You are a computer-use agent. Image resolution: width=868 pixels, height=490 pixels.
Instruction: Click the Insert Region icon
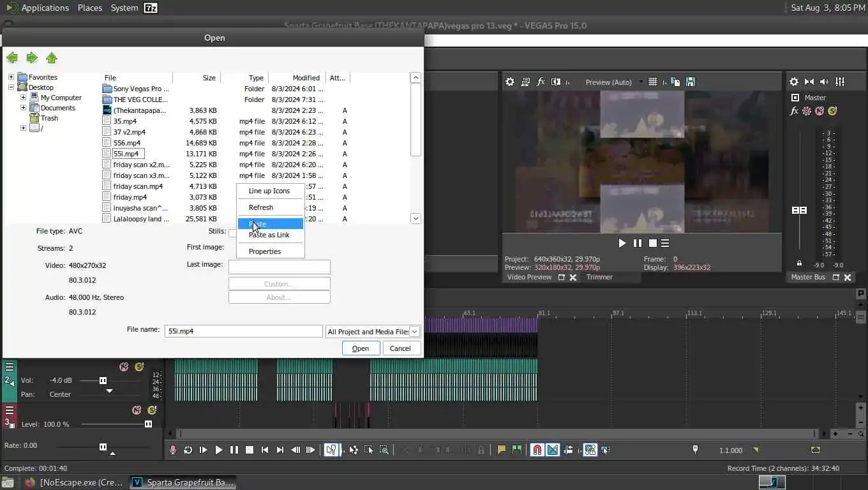pyautogui.click(x=517, y=450)
